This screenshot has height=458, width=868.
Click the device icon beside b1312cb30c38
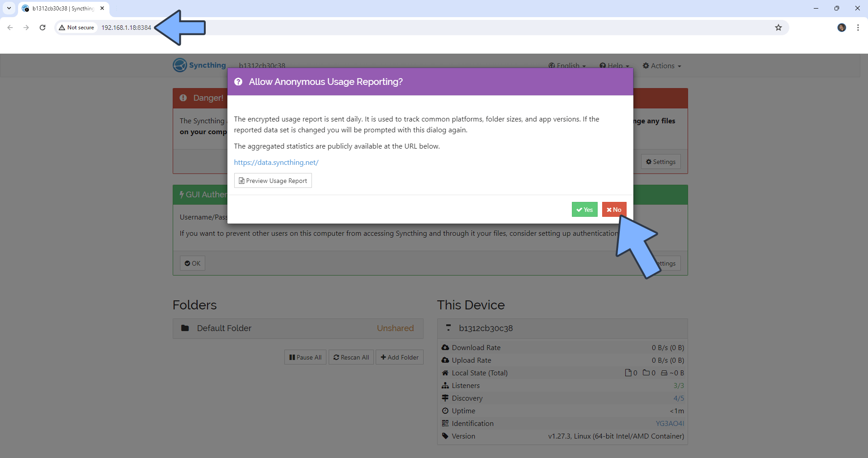point(448,328)
